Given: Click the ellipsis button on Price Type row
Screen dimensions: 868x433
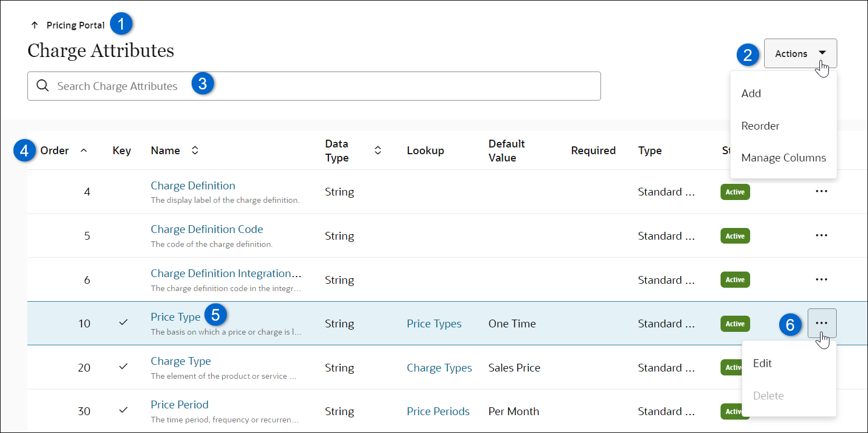Looking at the screenshot, I should point(821,323).
